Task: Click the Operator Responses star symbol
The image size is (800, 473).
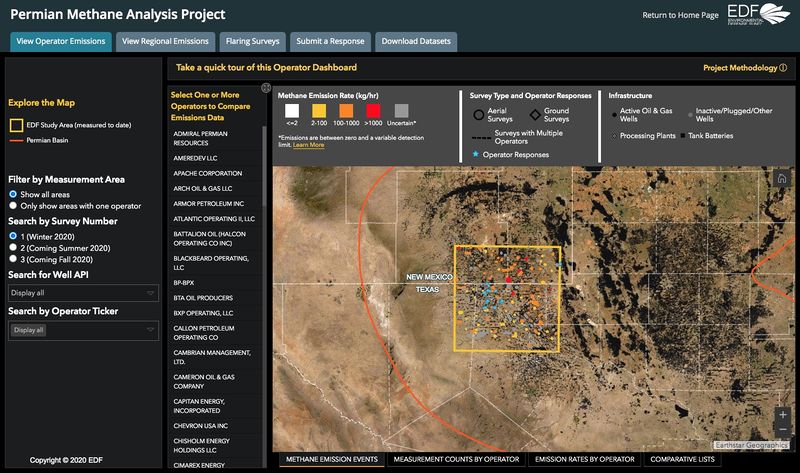Action: 474,155
